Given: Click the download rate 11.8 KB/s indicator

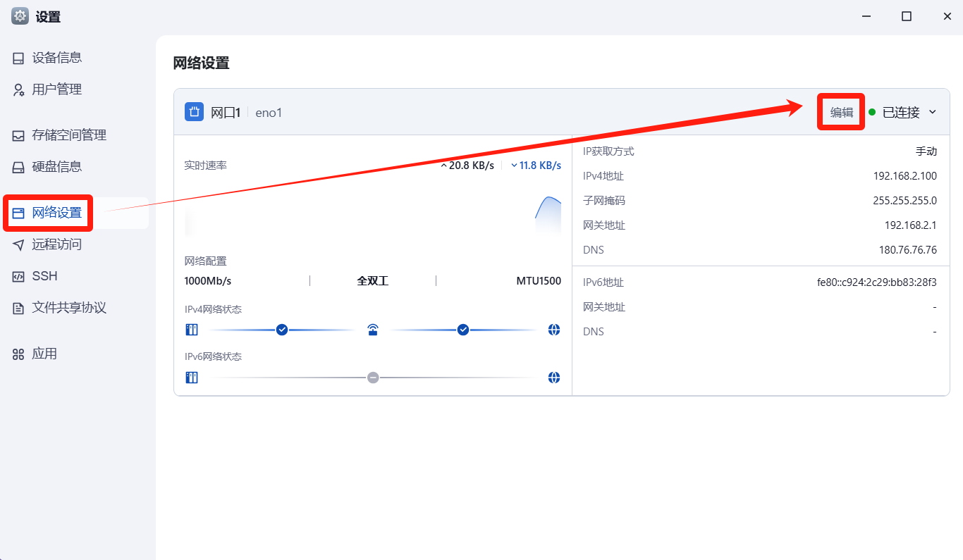Looking at the screenshot, I should point(536,166).
